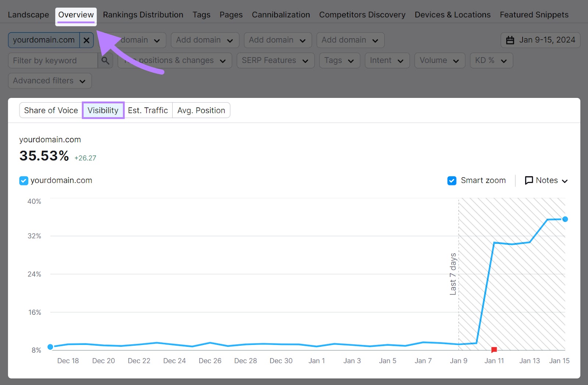Switch chart to Est. Traffic
This screenshot has height=385, width=588.
148,110
